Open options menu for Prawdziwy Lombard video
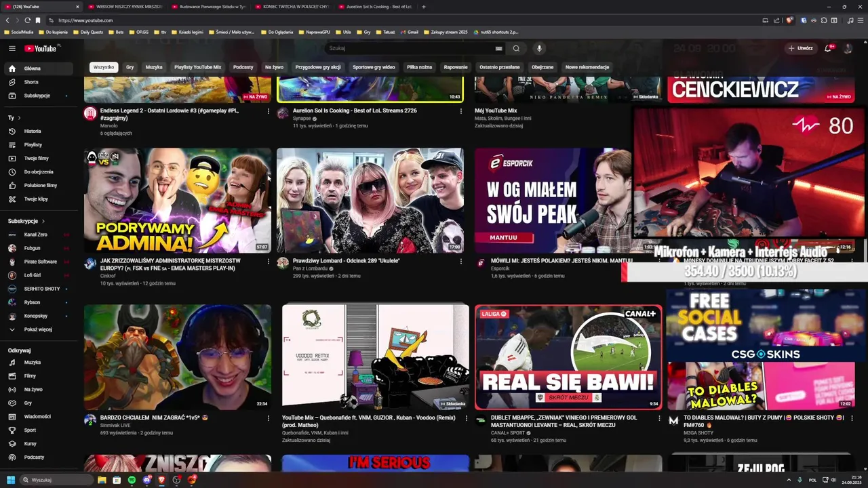The height and width of the screenshot is (488, 868). 460,261
